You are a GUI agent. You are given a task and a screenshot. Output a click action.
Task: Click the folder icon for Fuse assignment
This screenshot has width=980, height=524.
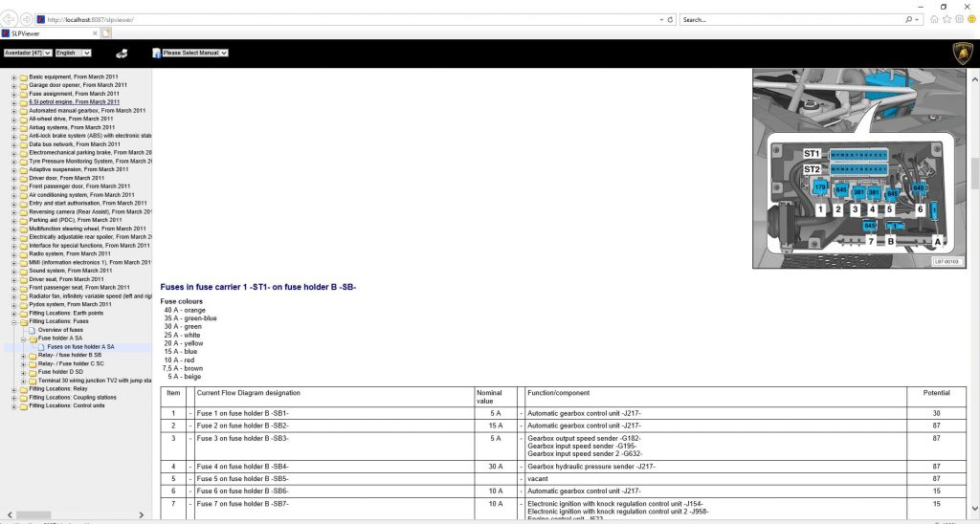coord(23,94)
